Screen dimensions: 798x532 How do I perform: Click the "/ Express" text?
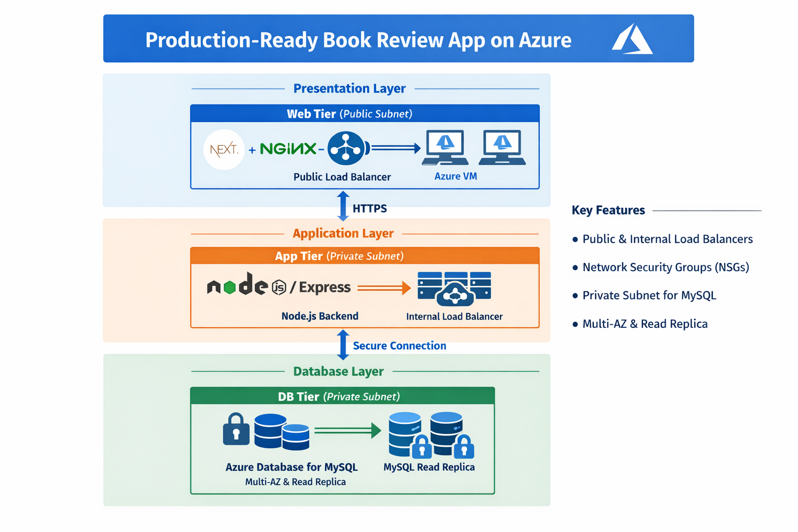coord(320,287)
